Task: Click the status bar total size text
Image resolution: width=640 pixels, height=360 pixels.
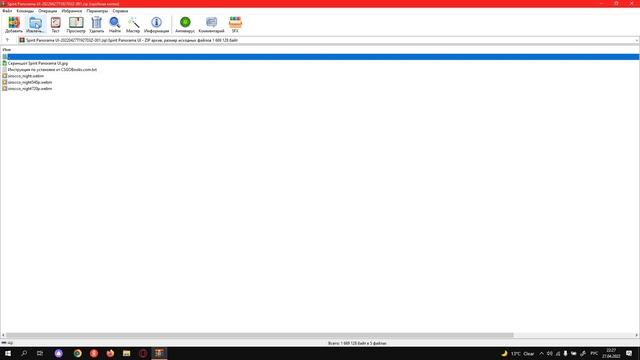Action: [x=357, y=343]
